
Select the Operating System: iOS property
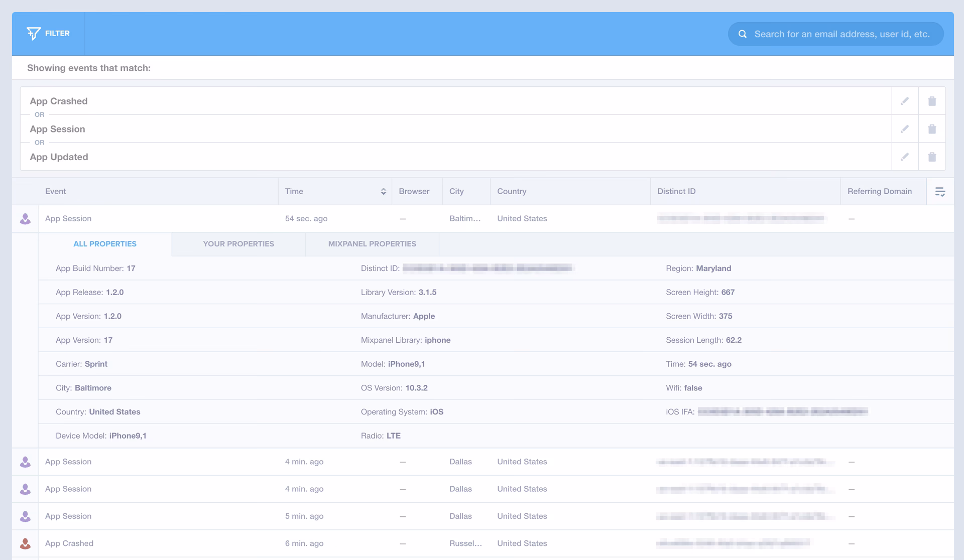click(x=402, y=412)
